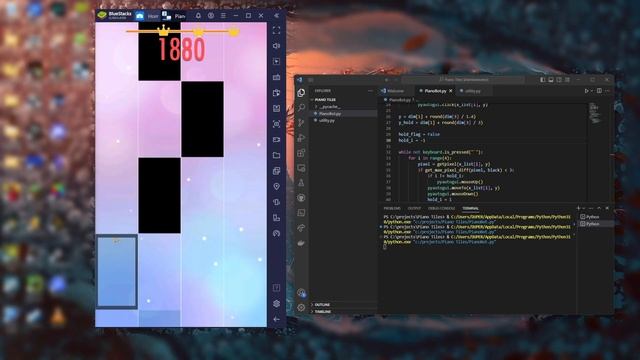Viewport: 640px width, 360px height.
Task: Open BlueStacks multi-instance manager
Action: [276, 171]
